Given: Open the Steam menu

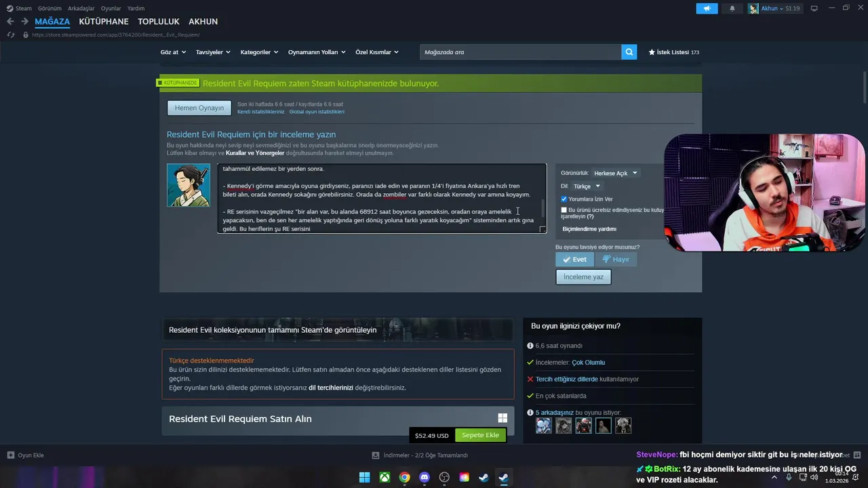Looking at the screenshot, I should click(19, 8).
